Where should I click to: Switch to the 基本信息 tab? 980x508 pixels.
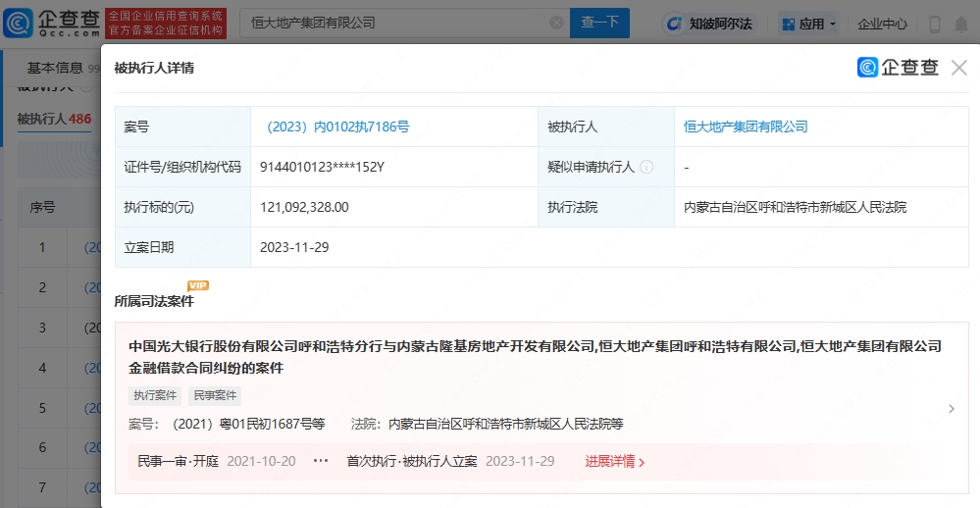click(x=55, y=68)
